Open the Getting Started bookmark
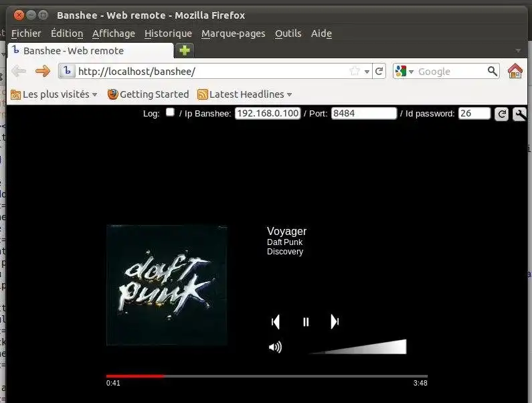Image resolution: width=532 pixels, height=403 pixels. point(148,94)
